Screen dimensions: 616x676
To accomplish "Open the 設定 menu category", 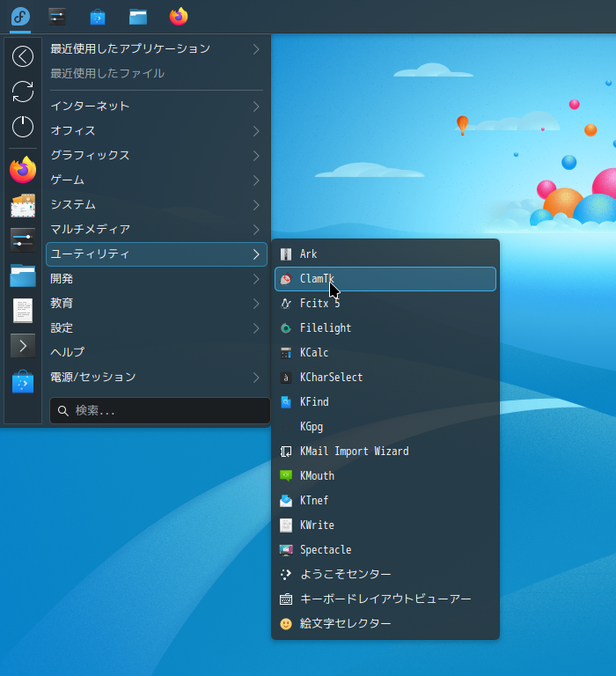I will click(x=157, y=328).
